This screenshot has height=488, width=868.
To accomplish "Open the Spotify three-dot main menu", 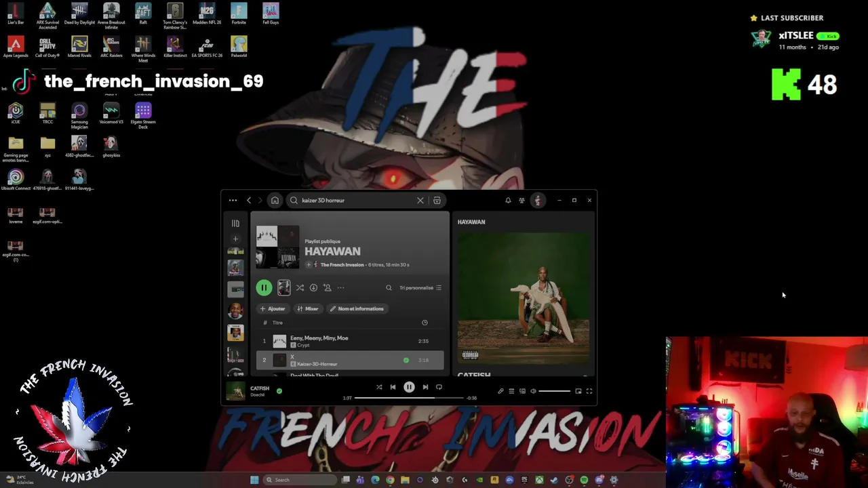I will pos(233,201).
